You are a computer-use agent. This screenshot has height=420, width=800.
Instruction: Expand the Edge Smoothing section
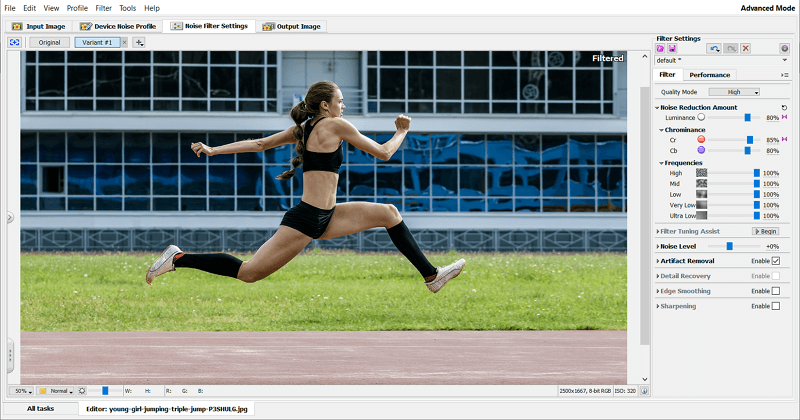(x=658, y=291)
